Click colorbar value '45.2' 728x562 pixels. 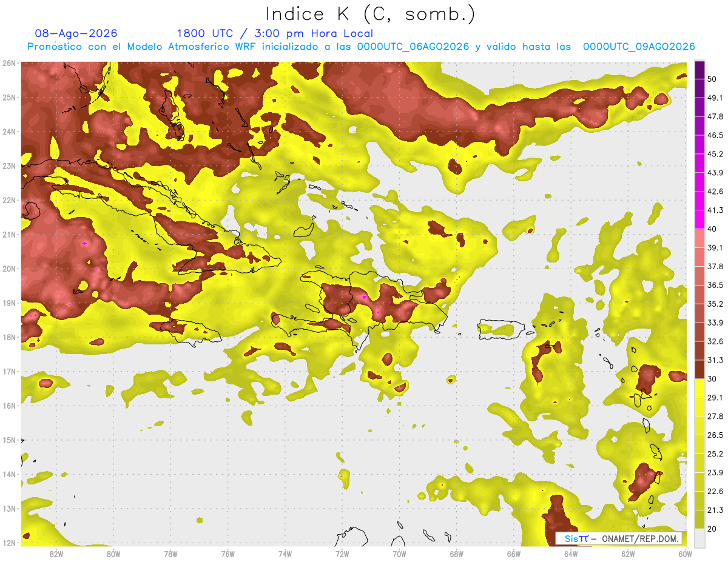click(715, 154)
